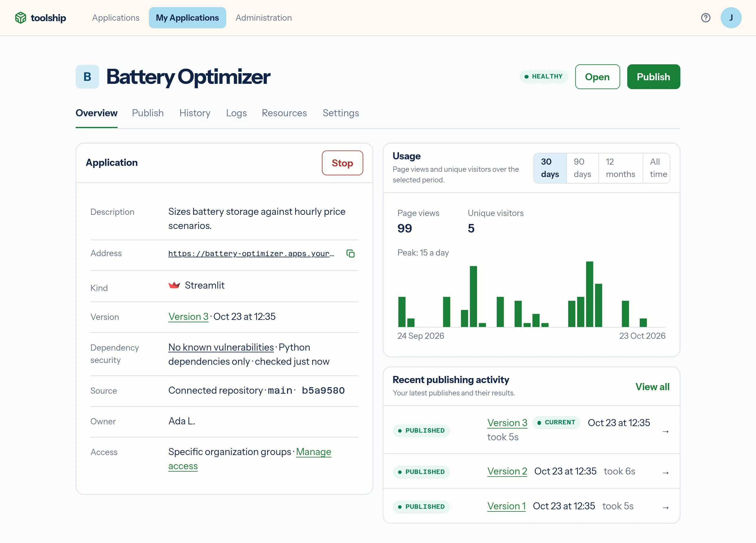Open the help question mark icon

click(x=705, y=18)
